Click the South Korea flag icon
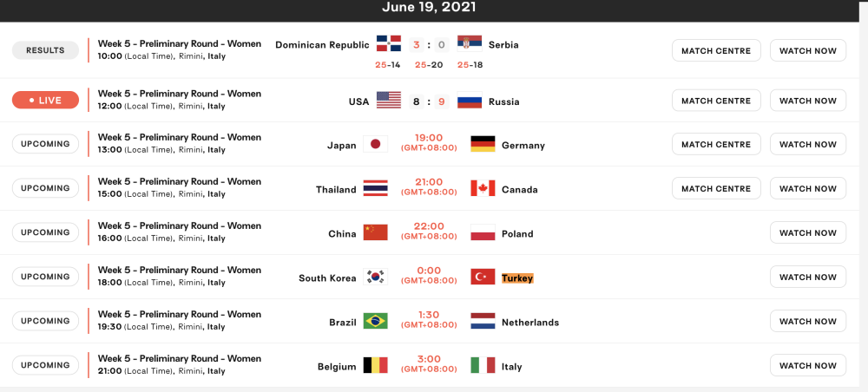 375,277
